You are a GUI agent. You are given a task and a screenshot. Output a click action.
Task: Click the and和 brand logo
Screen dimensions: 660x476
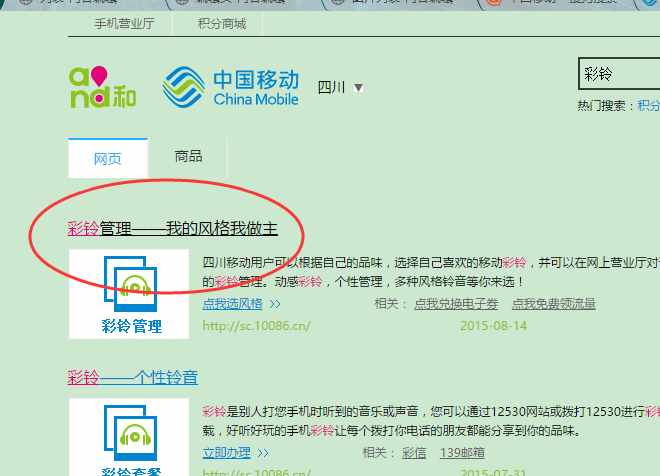pyautogui.click(x=103, y=87)
